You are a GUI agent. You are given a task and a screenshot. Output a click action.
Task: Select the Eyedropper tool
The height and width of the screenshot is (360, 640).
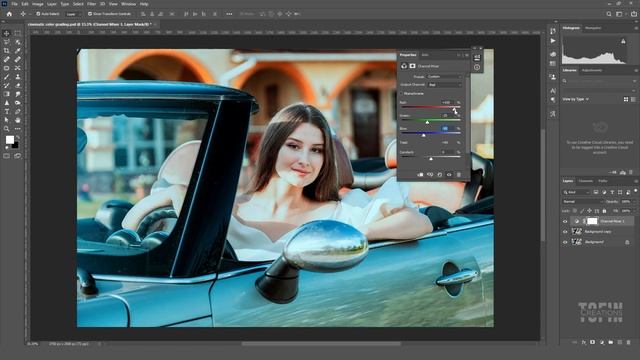18,51
